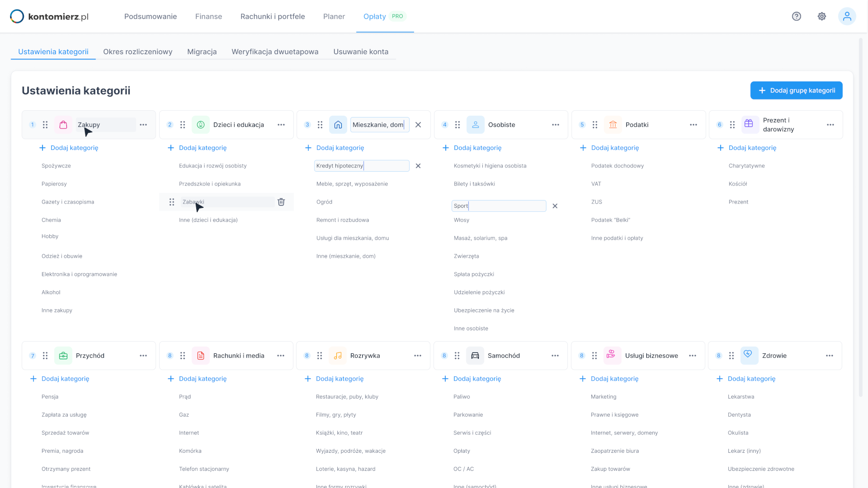868x488 pixels.
Task: Delete the Zabawki category with trash icon
Action: (281, 202)
